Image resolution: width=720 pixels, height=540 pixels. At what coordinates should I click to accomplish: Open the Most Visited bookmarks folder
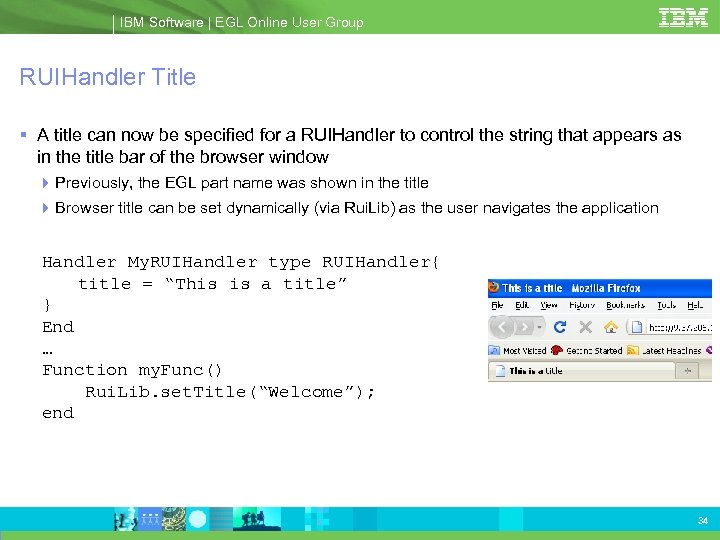pos(518,350)
